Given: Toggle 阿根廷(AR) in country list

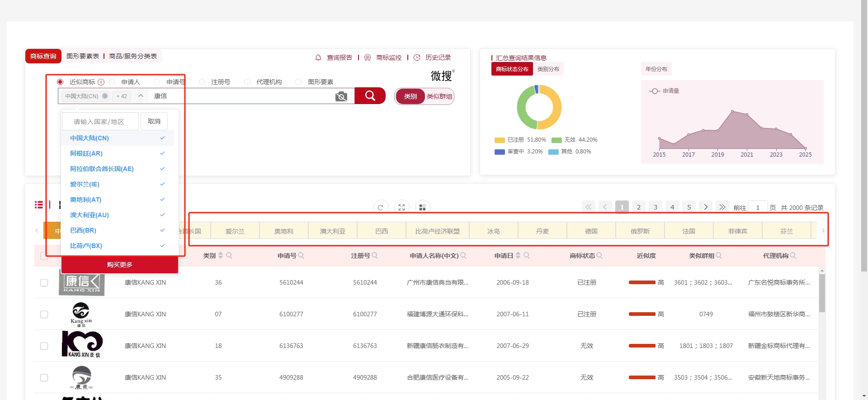Looking at the screenshot, I should (x=118, y=153).
